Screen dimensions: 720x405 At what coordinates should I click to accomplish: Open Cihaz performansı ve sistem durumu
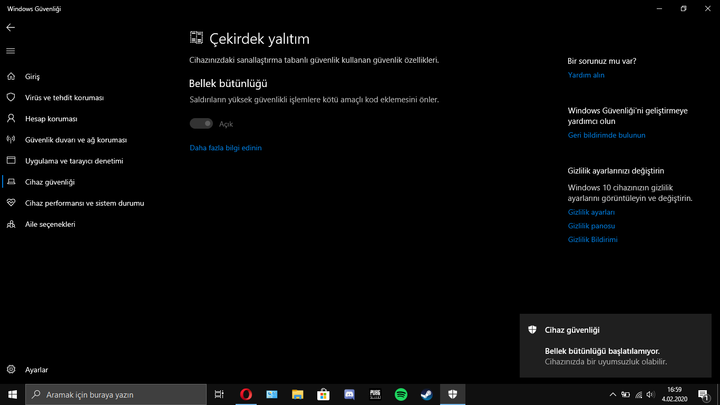pos(84,203)
